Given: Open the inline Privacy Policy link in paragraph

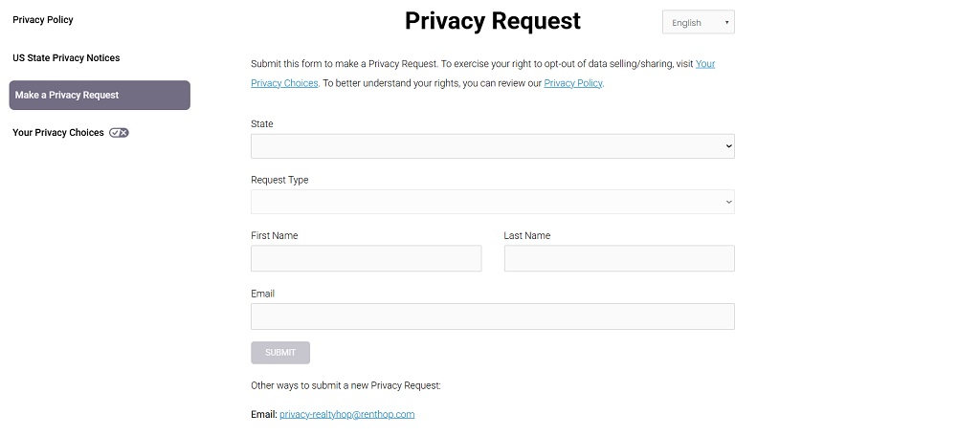Looking at the screenshot, I should (573, 83).
